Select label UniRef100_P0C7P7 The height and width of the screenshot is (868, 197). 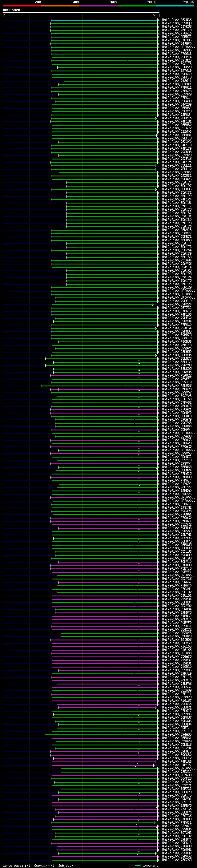point(177,487)
